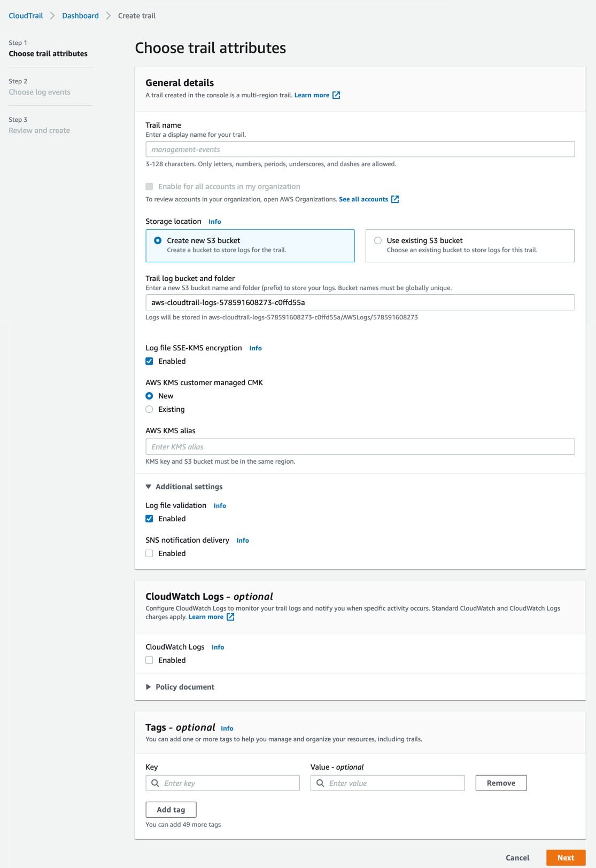Click Add tag button

tap(171, 810)
